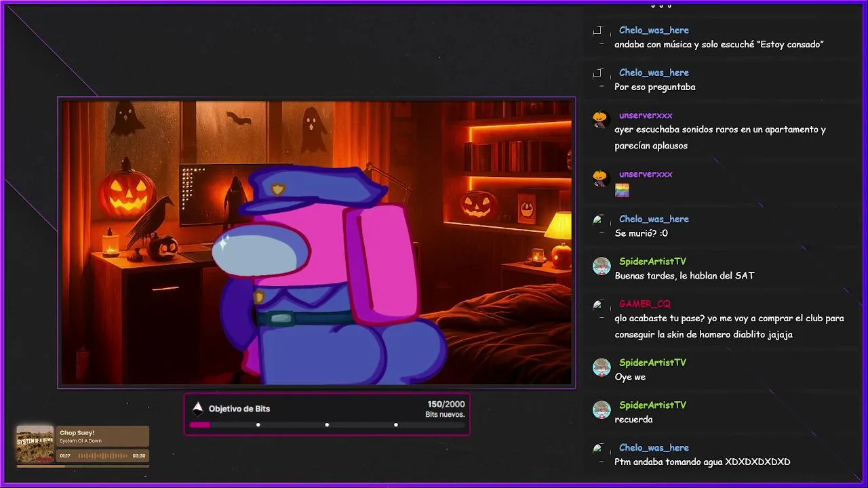The width and height of the screenshot is (868, 488).
Task: Click the GAMER_CQ username
Action: (644, 304)
